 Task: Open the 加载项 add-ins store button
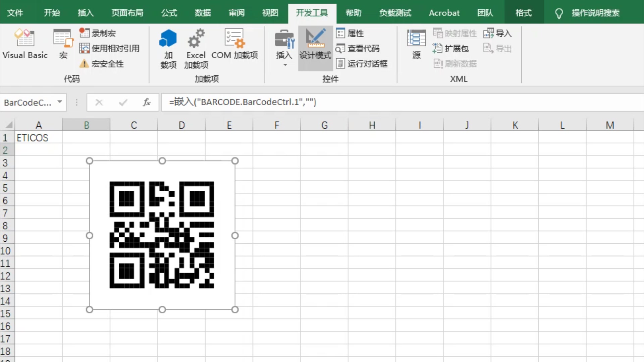(168, 49)
